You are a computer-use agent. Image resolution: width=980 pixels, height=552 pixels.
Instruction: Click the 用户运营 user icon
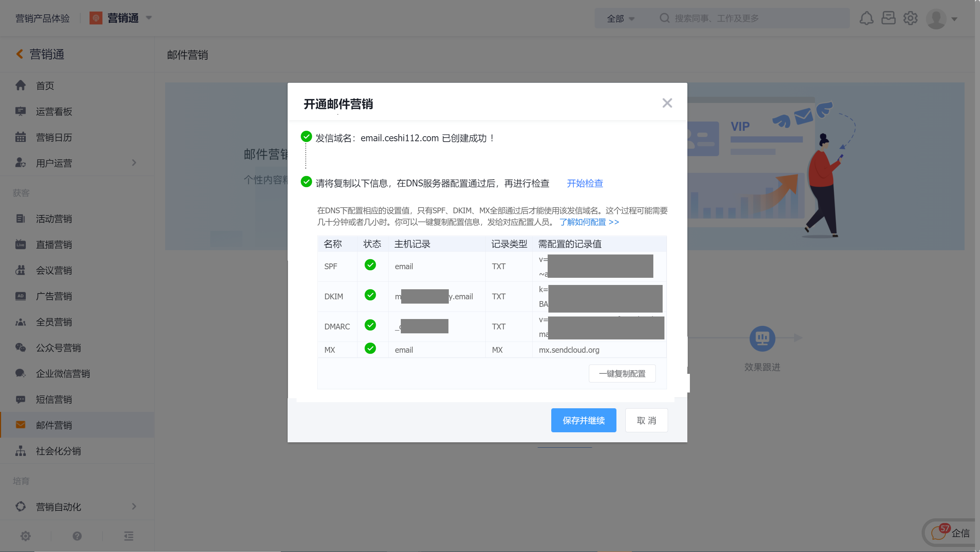(20, 163)
